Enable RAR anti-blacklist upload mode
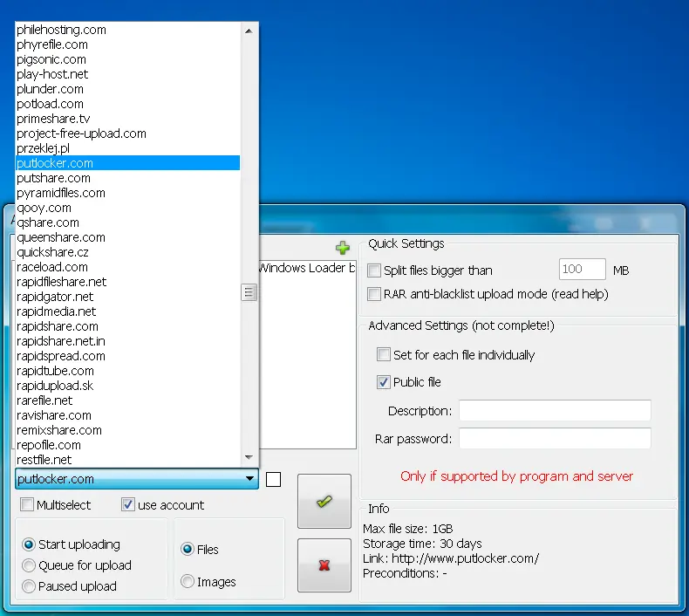 (x=374, y=294)
